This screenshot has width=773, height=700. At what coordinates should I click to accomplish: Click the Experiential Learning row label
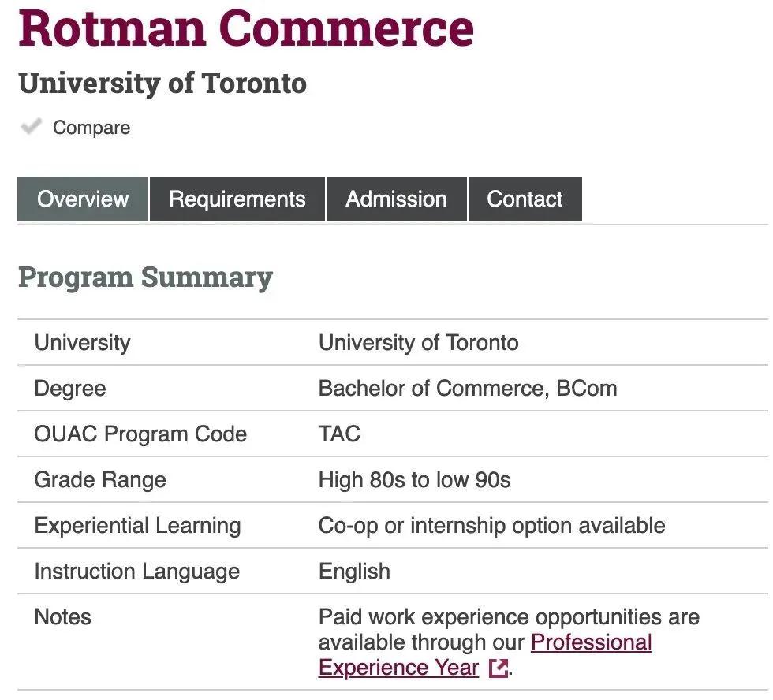tap(137, 526)
